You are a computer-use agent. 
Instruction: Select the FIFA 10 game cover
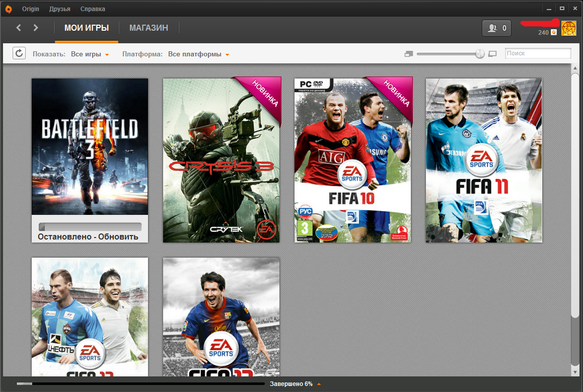[352, 161]
